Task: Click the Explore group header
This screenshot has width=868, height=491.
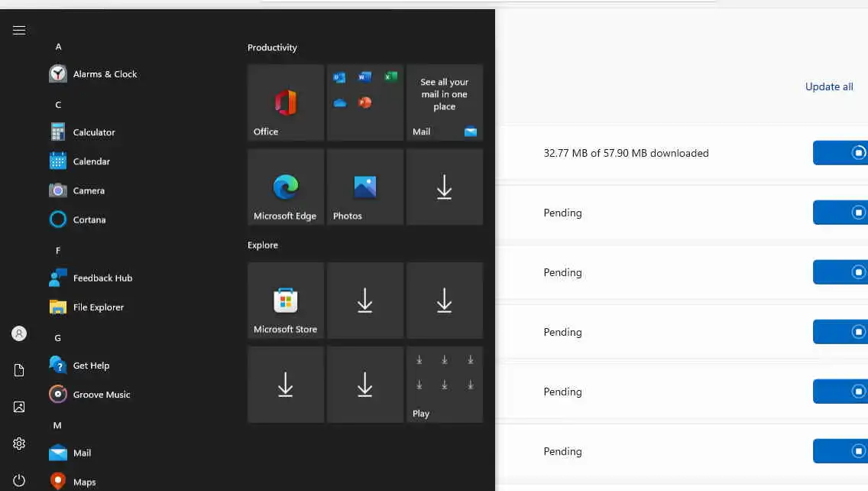Action: (262, 245)
